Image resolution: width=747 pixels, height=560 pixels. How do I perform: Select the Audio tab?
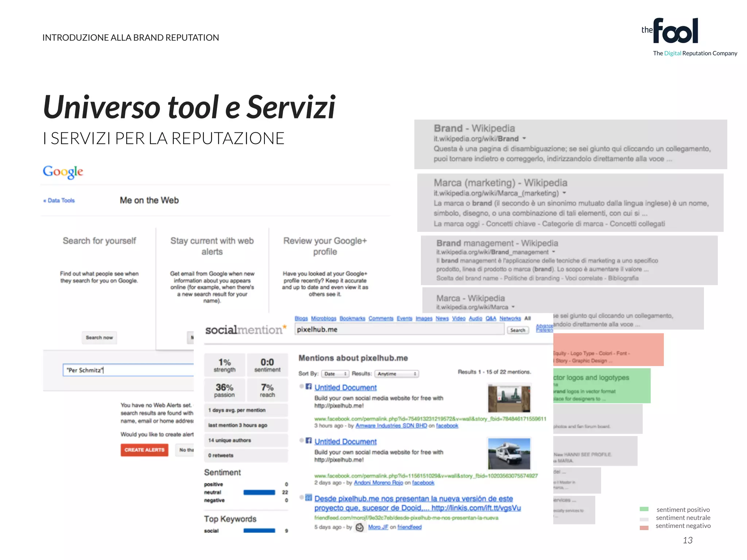tap(475, 318)
